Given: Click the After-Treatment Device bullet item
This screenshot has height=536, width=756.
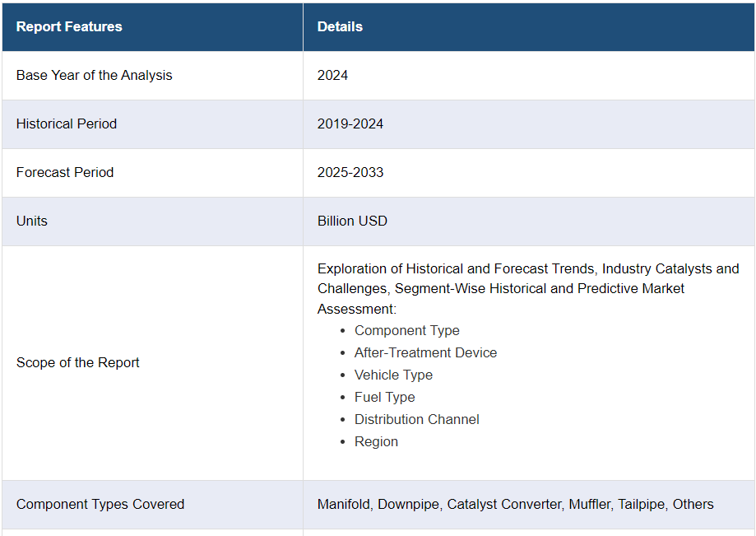Looking at the screenshot, I should click(425, 352).
